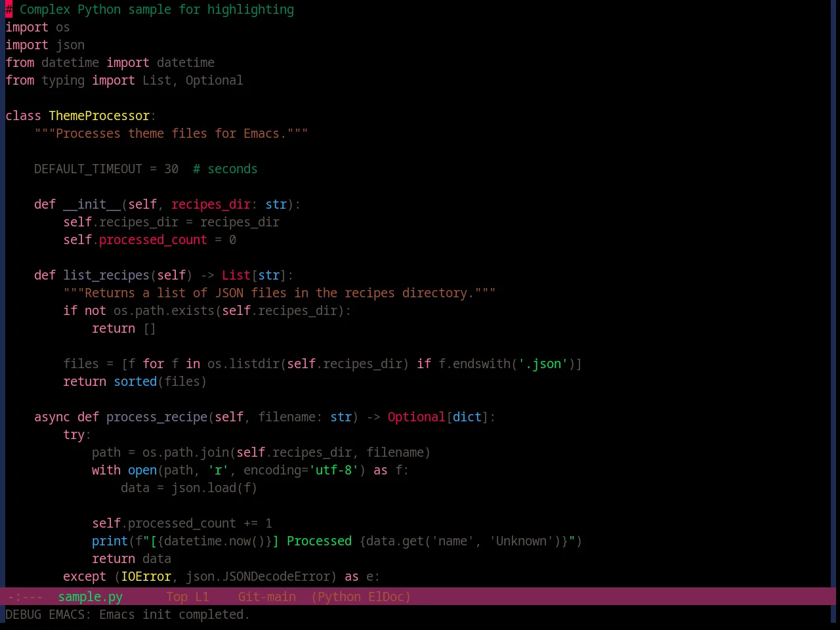Click the process_recipe function name
Viewport: 840px width, 630px height.
pyautogui.click(x=157, y=417)
